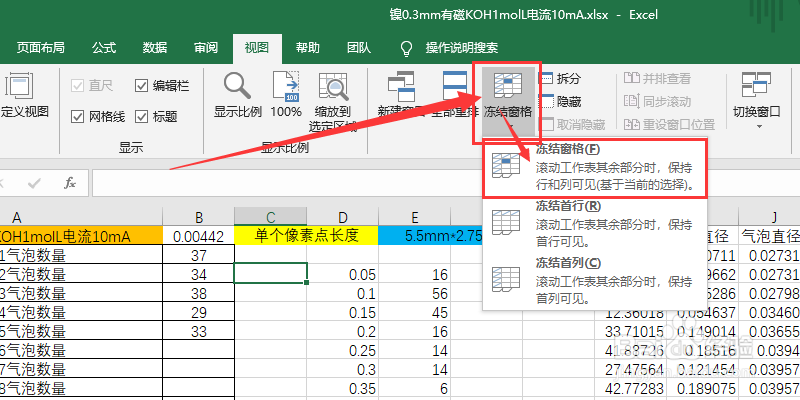800x400 pixels.
Task: Click yellow cell 单个像素点长度
Action: (x=307, y=236)
